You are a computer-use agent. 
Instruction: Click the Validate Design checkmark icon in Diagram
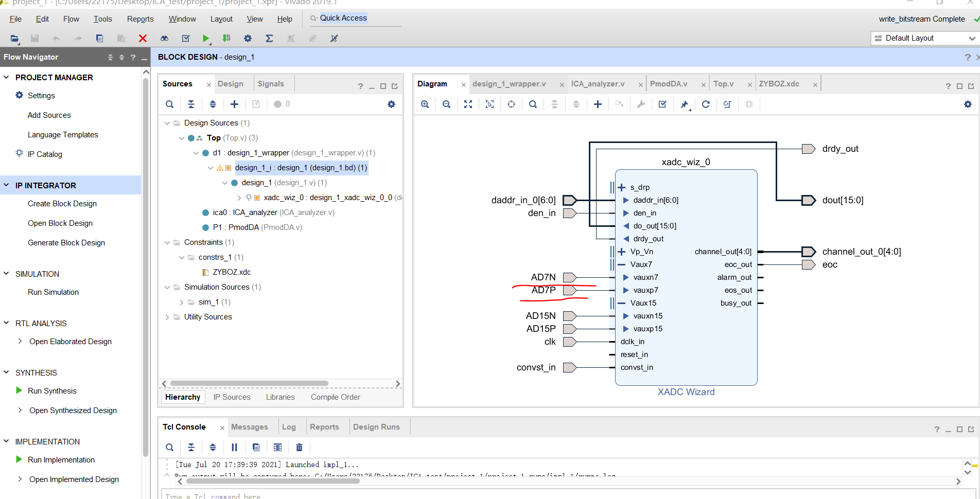click(x=662, y=104)
